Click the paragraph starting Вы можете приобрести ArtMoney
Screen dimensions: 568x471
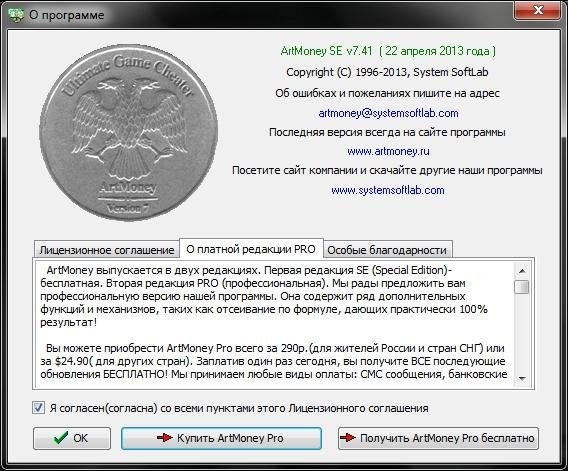(x=273, y=361)
